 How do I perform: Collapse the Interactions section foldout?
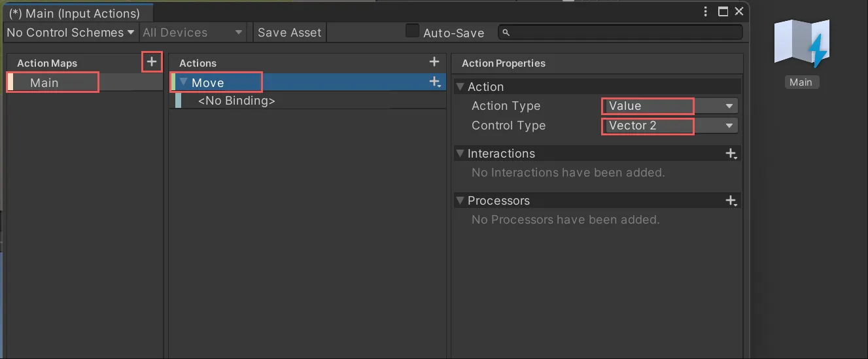tap(460, 154)
